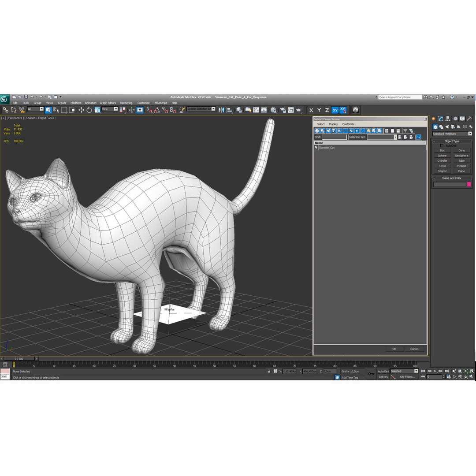Open the Reference Coordinate System 'View' dropdown

click(110, 109)
